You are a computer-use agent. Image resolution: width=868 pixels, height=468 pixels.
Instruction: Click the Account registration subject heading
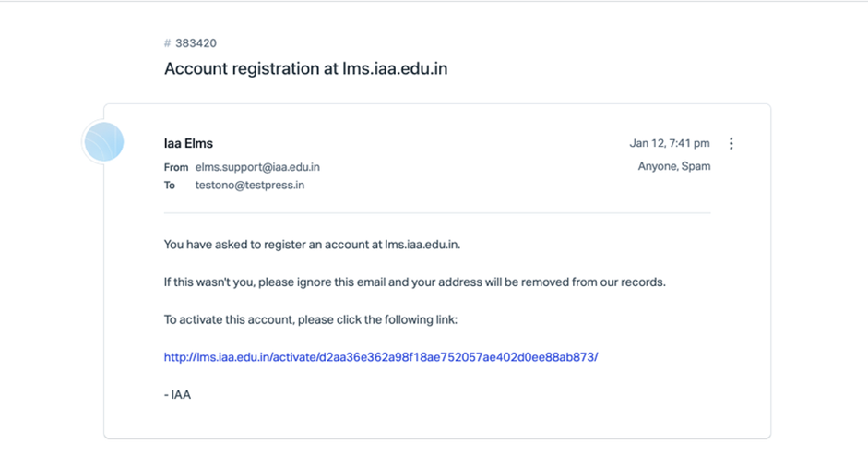[305, 69]
